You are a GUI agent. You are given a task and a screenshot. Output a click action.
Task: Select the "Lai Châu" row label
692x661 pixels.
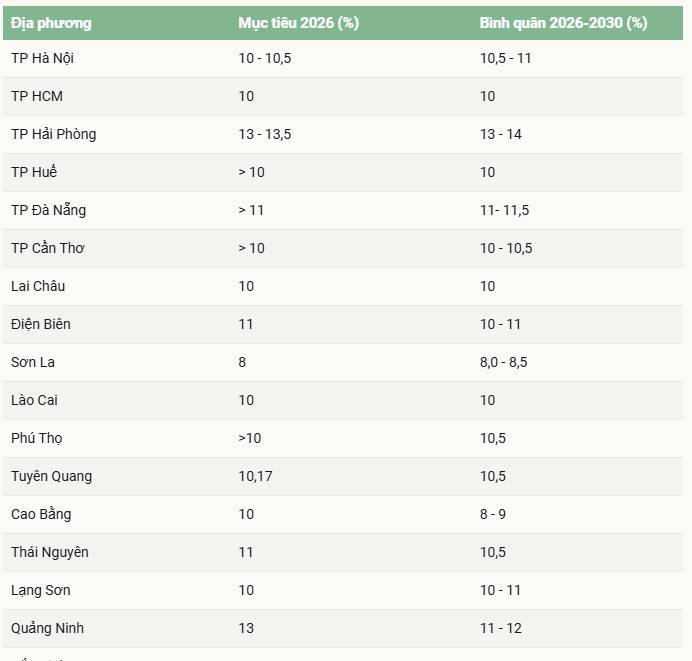click(x=38, y=286)
